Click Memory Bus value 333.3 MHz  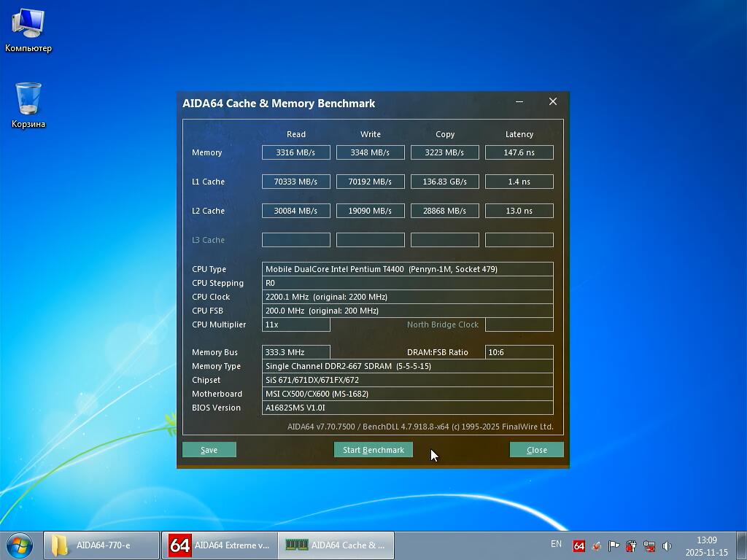pos(296,352)
